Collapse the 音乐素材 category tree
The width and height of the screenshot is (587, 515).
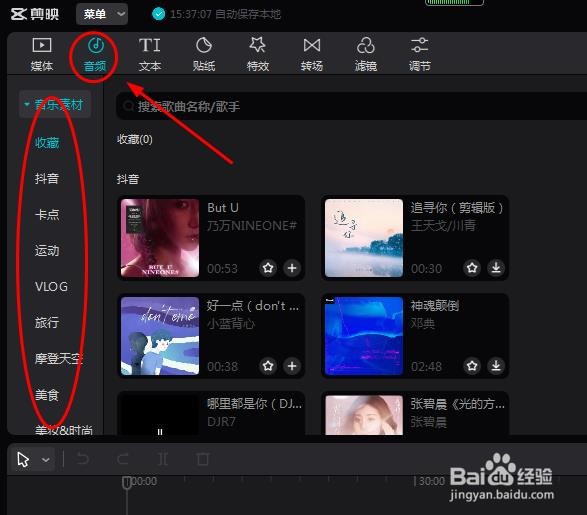pos(27,104)
